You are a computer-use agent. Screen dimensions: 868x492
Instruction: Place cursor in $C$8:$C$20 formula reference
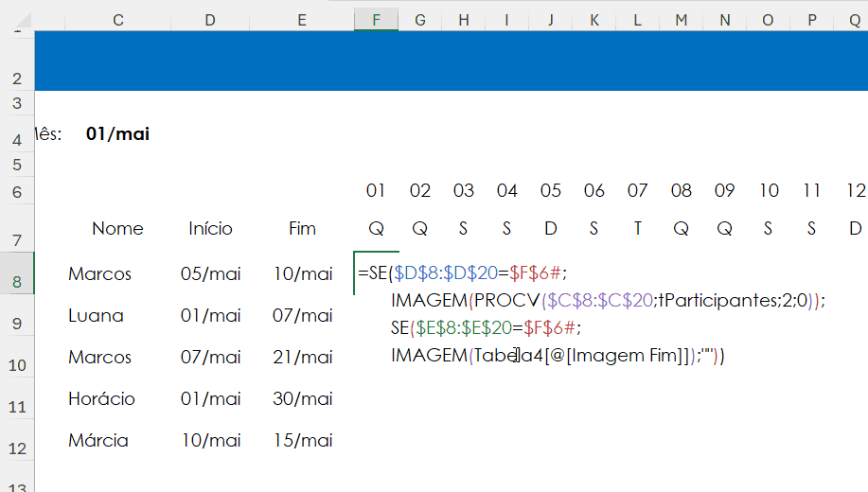coord(600,301)
